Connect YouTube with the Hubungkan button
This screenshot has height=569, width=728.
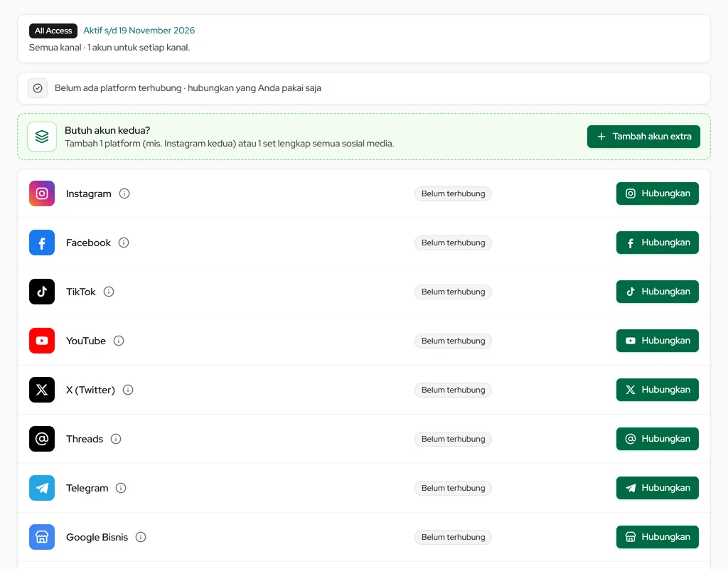(658, 341)
